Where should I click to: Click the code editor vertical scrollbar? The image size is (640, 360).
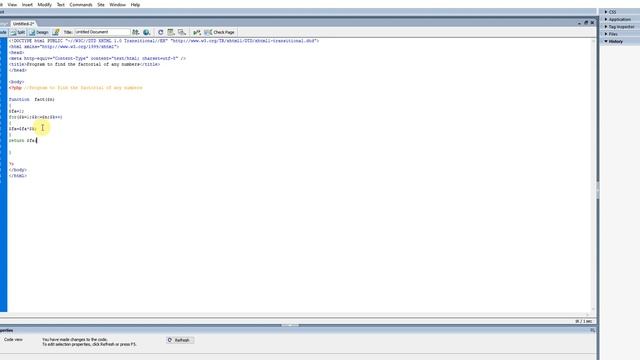click(593, 176)
